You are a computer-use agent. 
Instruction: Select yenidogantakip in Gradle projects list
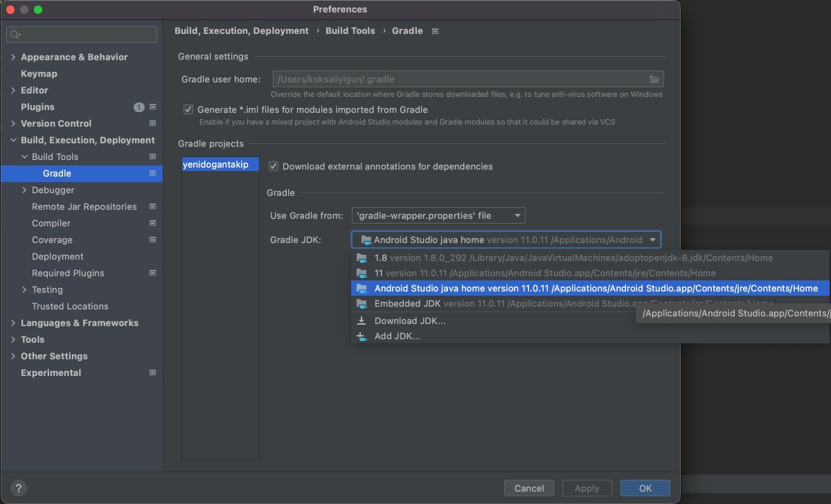[x=220, y=165]
